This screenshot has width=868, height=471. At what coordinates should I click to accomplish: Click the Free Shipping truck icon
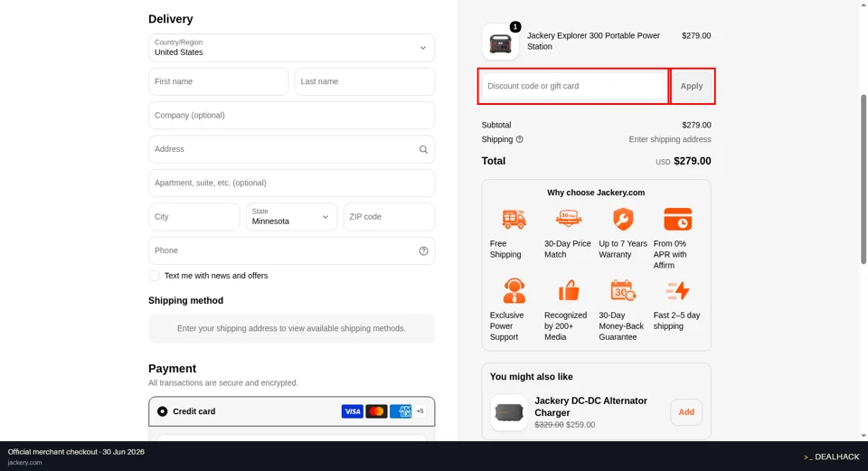pyautogui.click(x=514, y=219)
